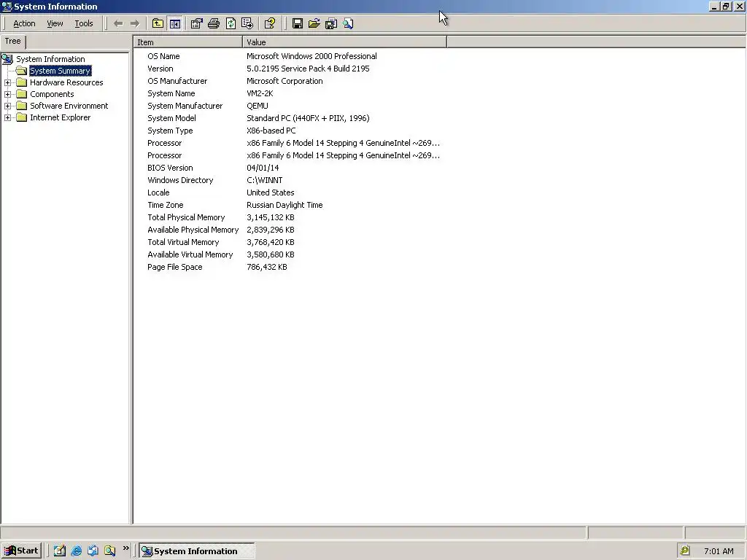Open the Tools menu
Screen dimensions: 747x560
point(84,23)
